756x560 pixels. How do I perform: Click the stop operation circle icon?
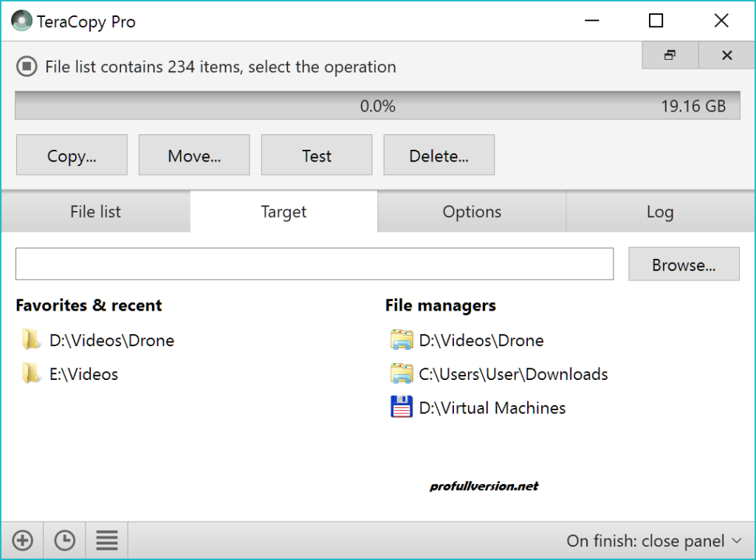(27, 66)
